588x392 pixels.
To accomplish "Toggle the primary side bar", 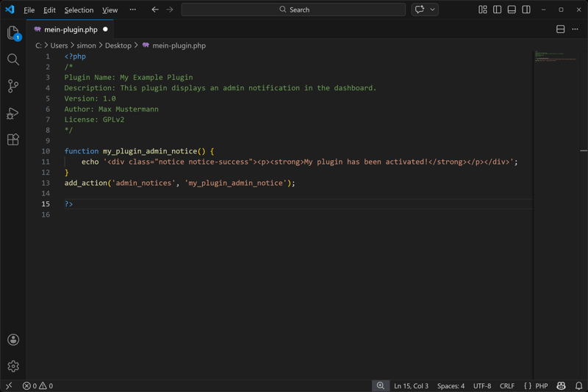I will click(x=497, y=10).
